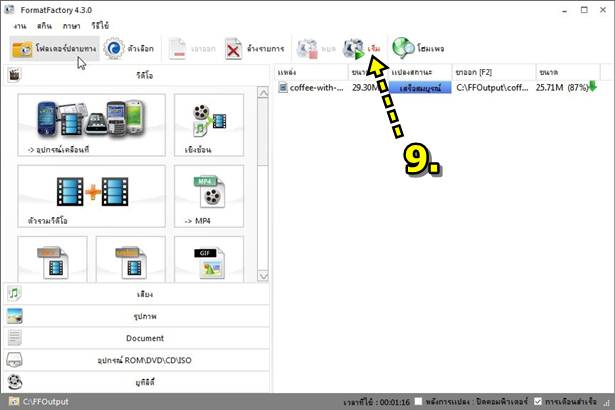Click the video tiles vertical scrollbar thumb
Image resolution: width=615 pixels, height=410 pixels.
[x=263, y=132]
